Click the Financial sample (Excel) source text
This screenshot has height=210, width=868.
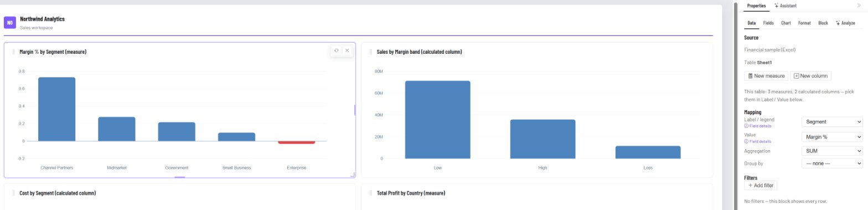[x=770, y=50]
